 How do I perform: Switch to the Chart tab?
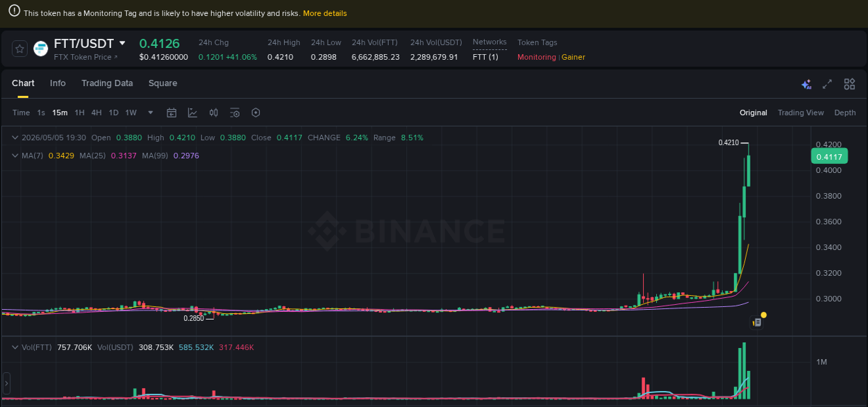pyautogui.click(x=23, y=83)
